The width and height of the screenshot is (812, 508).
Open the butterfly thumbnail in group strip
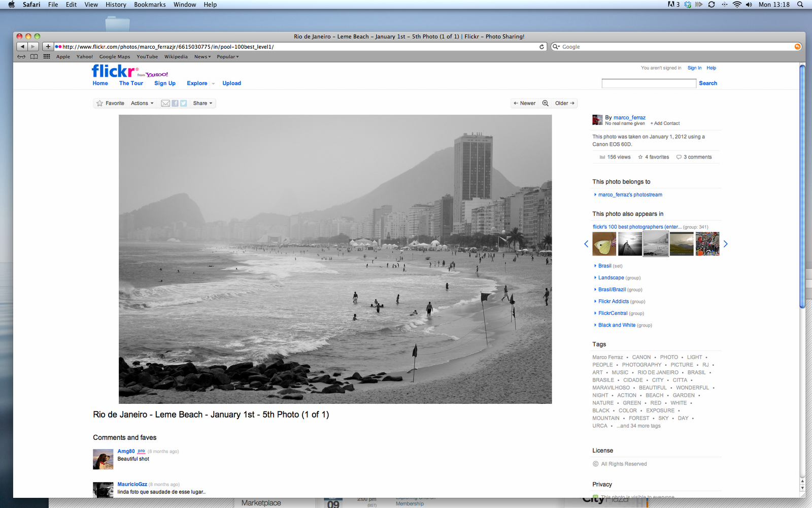point(604,244)
